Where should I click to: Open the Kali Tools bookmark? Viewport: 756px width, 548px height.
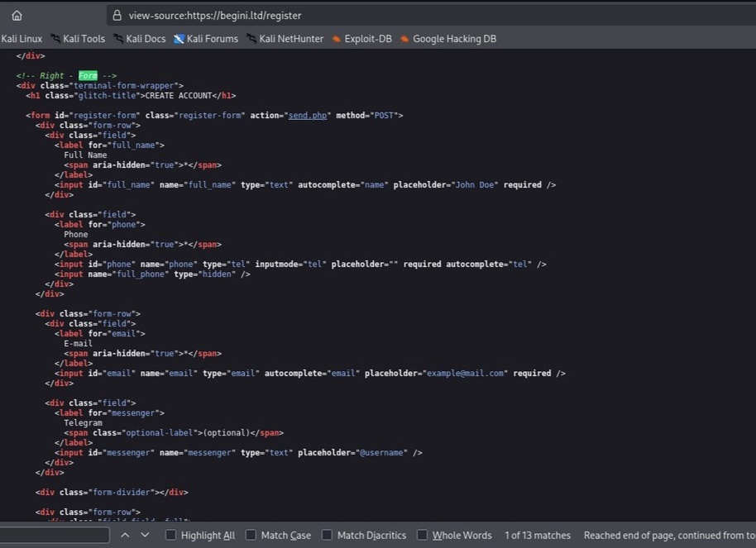point(78,39)
